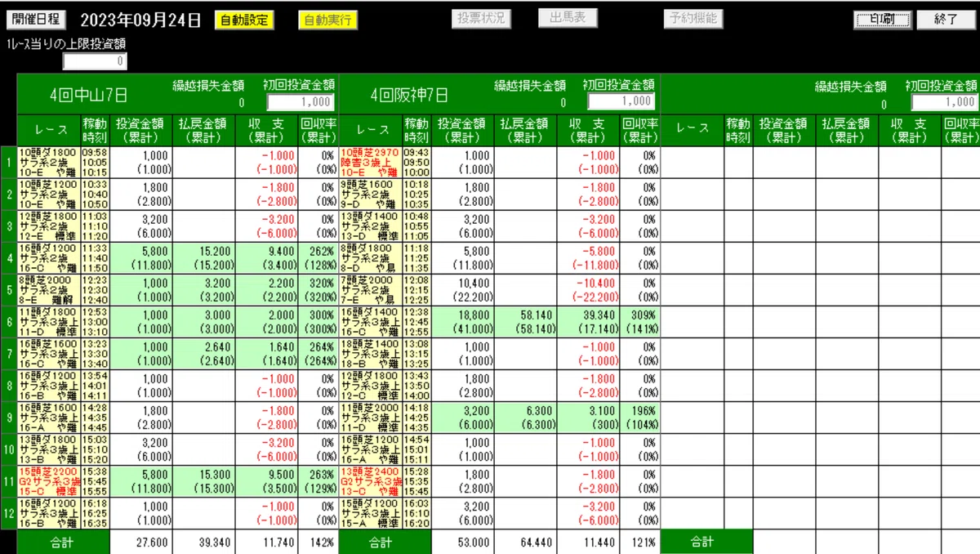The width and height of the screenshot is (980, 554).
Task: Focus 初回投資金額 field of the empty third venue
Action: 945,102
